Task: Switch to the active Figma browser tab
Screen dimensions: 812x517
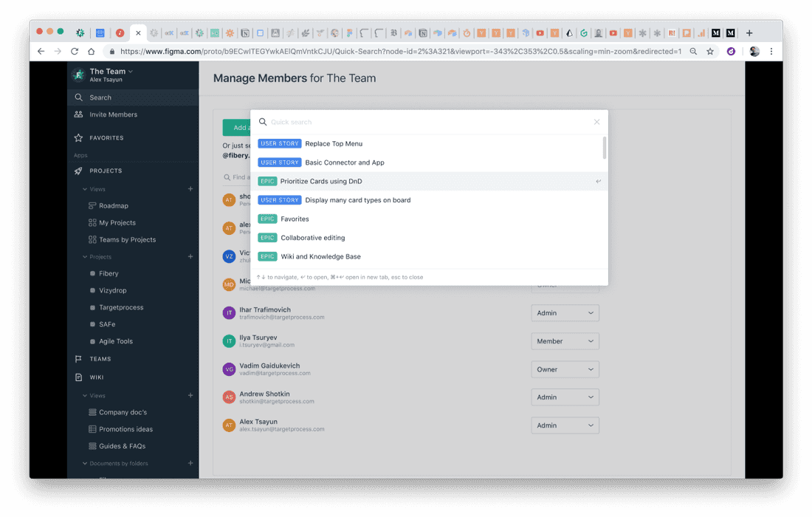Action: click(x=137, y=32)
